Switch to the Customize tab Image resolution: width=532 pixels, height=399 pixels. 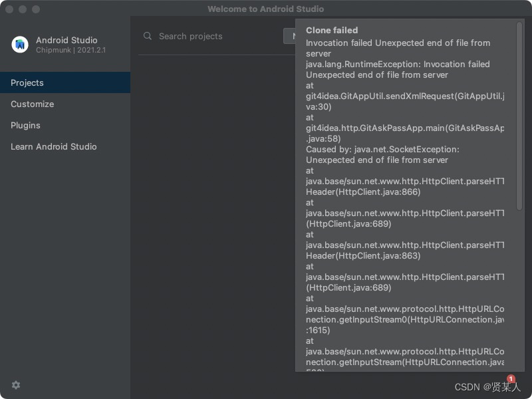(x=33, y=104)
